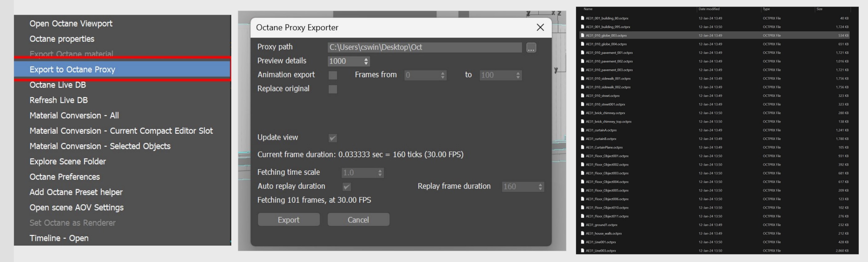Click the file icon of AE31_010_sidewalk_002.octprx
The width and height of the screenshot is (868, 262).
pyautogui.click(x=583, y=87)
